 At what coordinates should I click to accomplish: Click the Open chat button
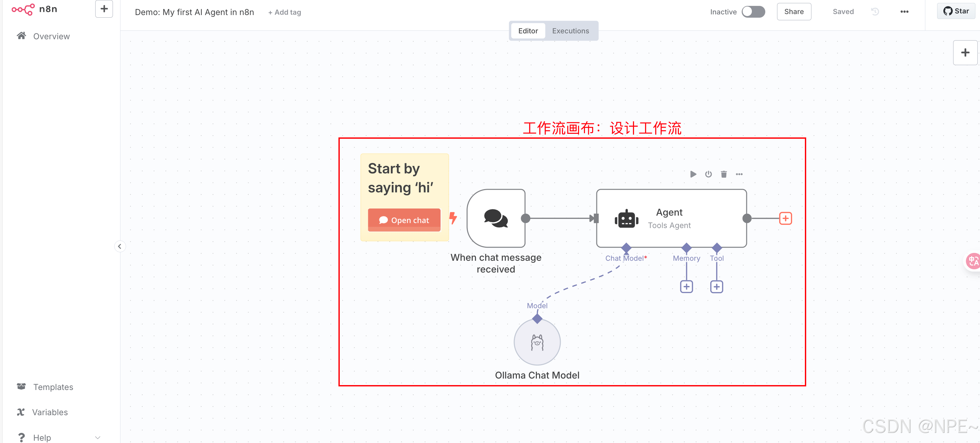pyautogui.click(x=404, y=220)
